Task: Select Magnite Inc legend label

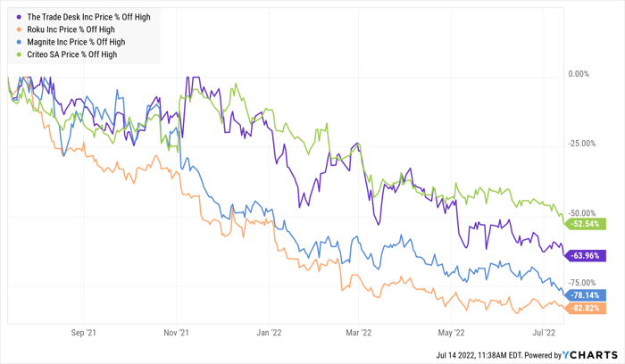Action: (x=76, y=41)
